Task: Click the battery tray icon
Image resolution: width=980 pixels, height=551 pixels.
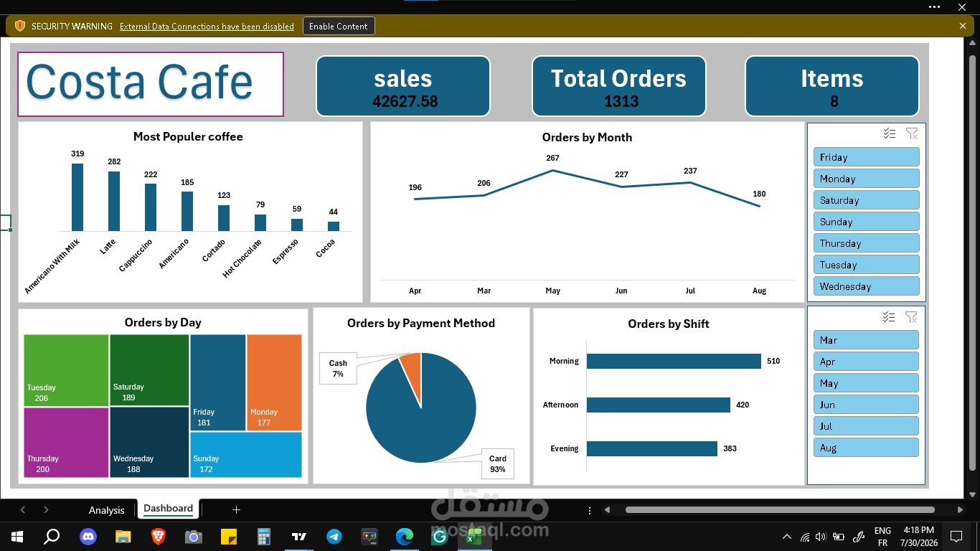Action: click(x=838, y=537)
